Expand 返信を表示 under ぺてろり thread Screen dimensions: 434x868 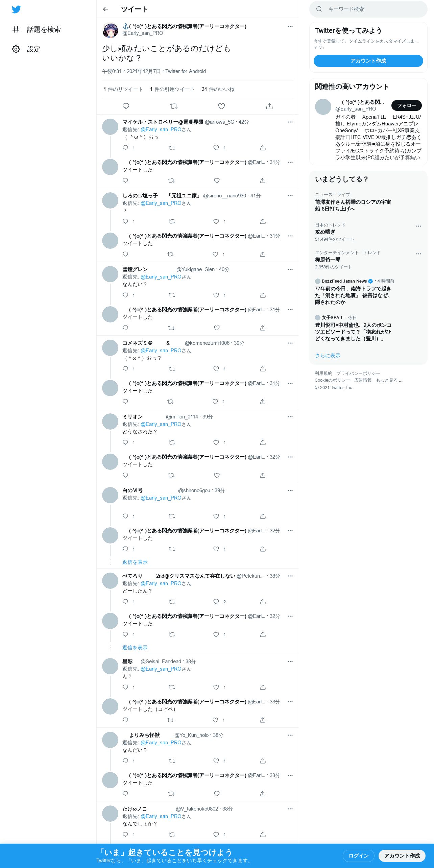tap(135, 648)
